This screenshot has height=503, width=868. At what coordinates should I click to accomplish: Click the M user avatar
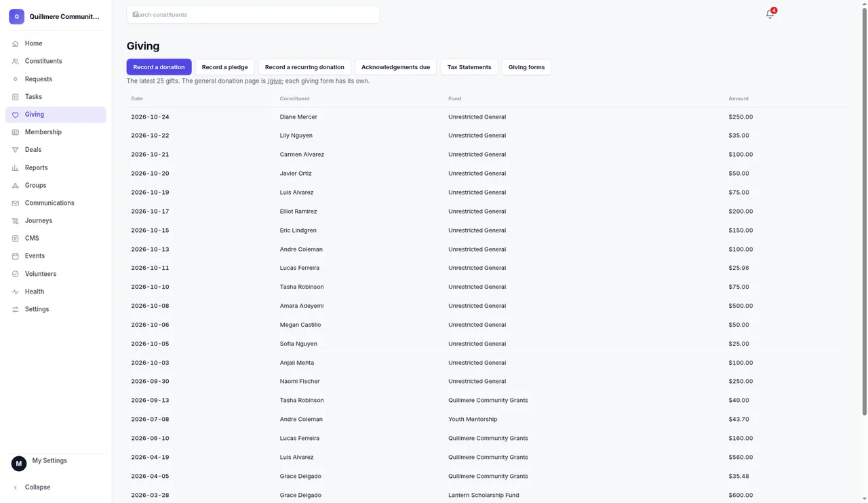tap(19, 463)
